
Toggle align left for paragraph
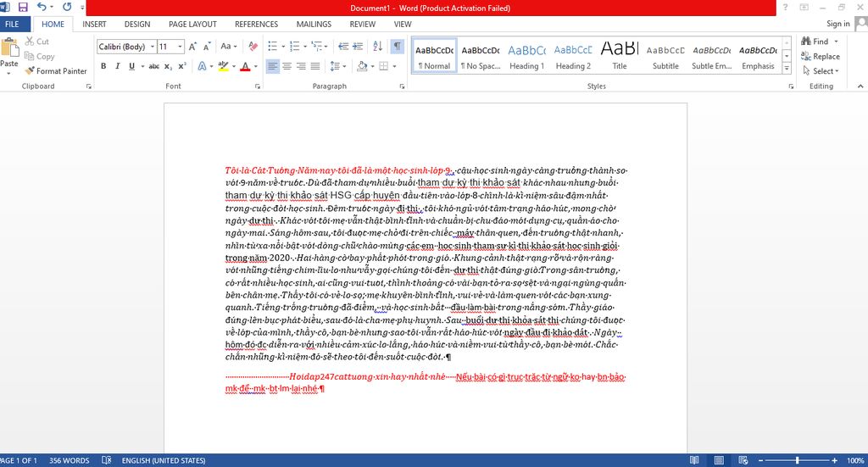click(x=272, y=66)
